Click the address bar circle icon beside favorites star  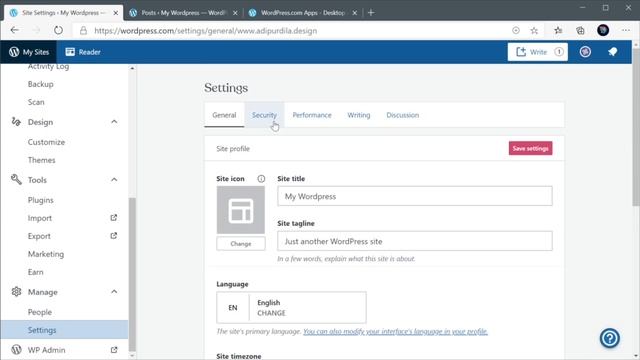[516, 31]
